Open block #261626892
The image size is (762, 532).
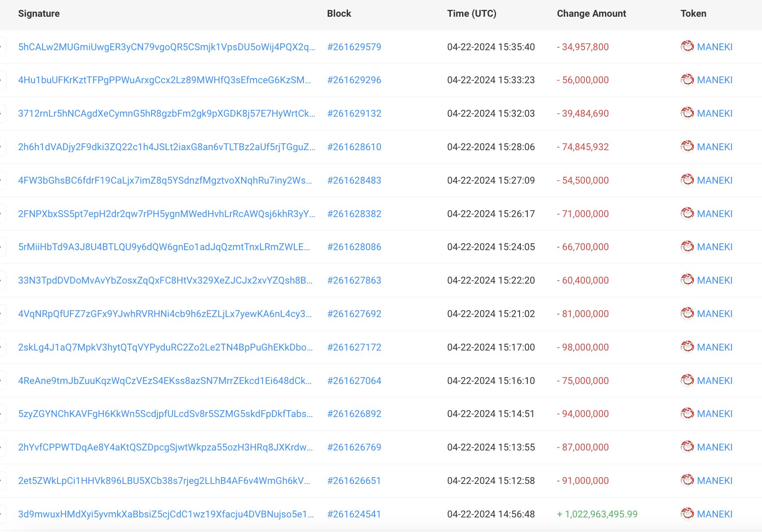click(354, 414)
